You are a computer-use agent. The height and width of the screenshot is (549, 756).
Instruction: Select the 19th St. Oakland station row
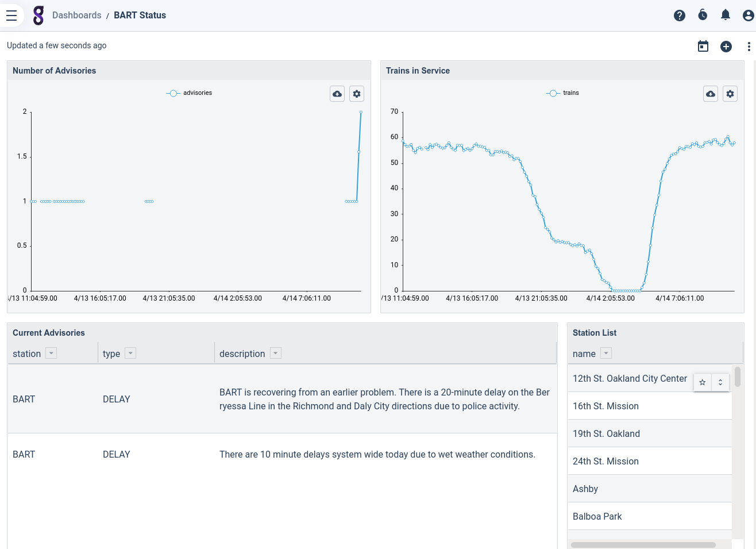pyautogui.click(x=650, y=433)
